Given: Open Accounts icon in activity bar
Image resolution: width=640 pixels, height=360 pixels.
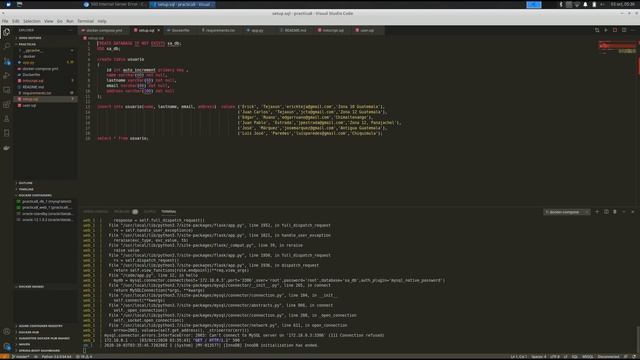Looking at the screenshot, I should [7, 331].
